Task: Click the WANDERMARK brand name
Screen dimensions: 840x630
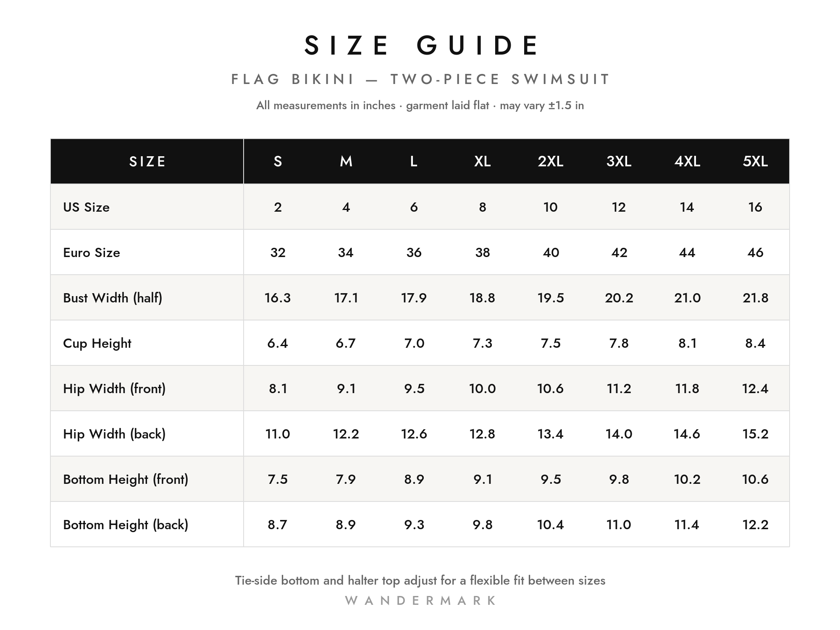Action: coord(420,601)
